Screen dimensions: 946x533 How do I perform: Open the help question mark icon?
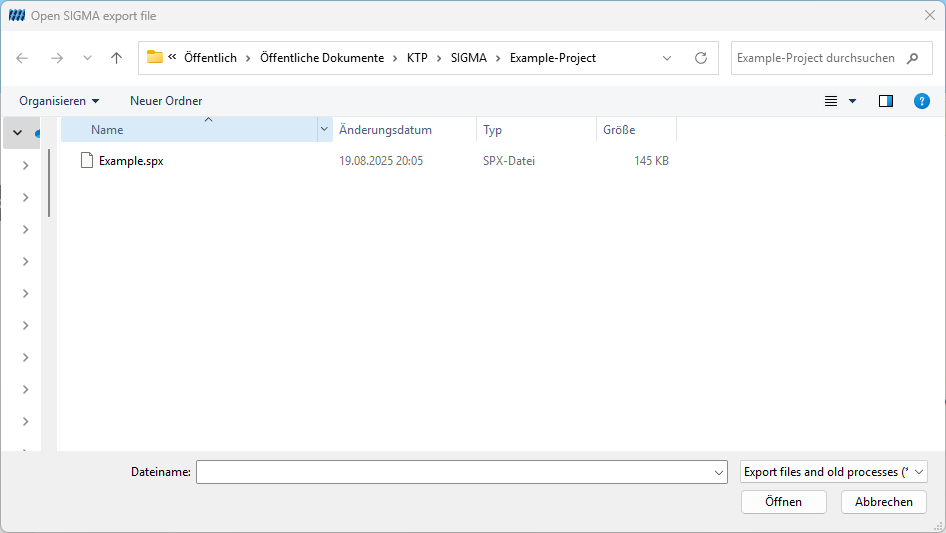point(921,101)
